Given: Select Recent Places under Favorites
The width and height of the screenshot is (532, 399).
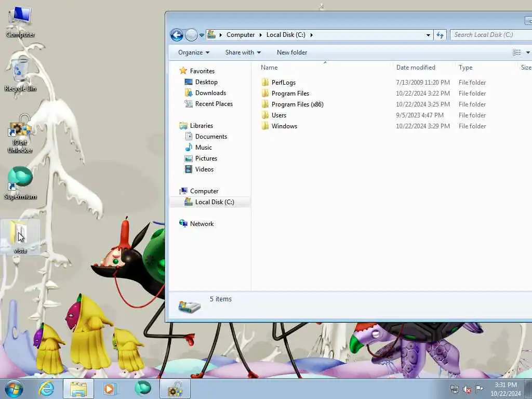Looking at the screenshot, I should click(214, 104).
